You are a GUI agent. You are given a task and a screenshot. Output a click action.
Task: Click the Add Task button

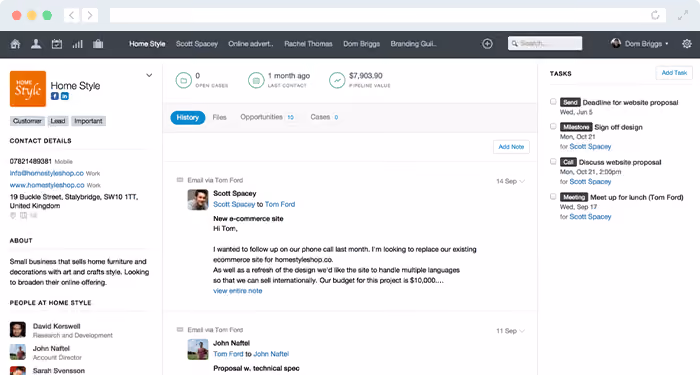tap(674, 73)
